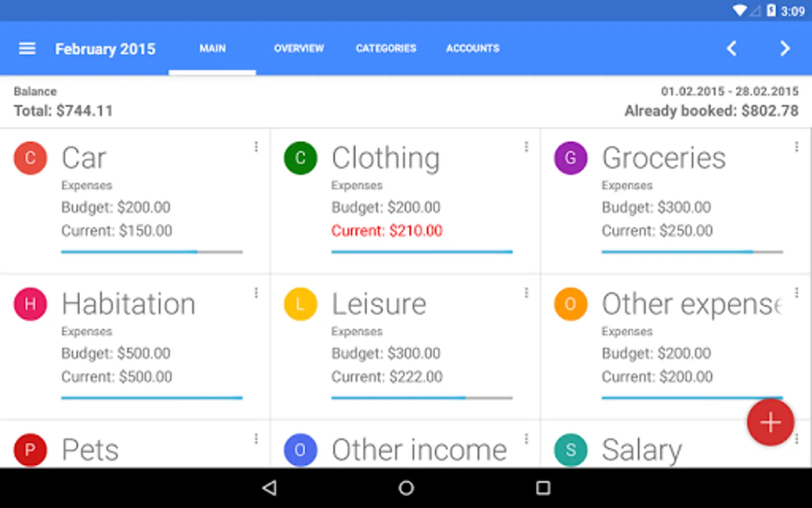Switch to the Main tab
The image size is (812, 508).
pyautogui.click(x=213, y=49)
